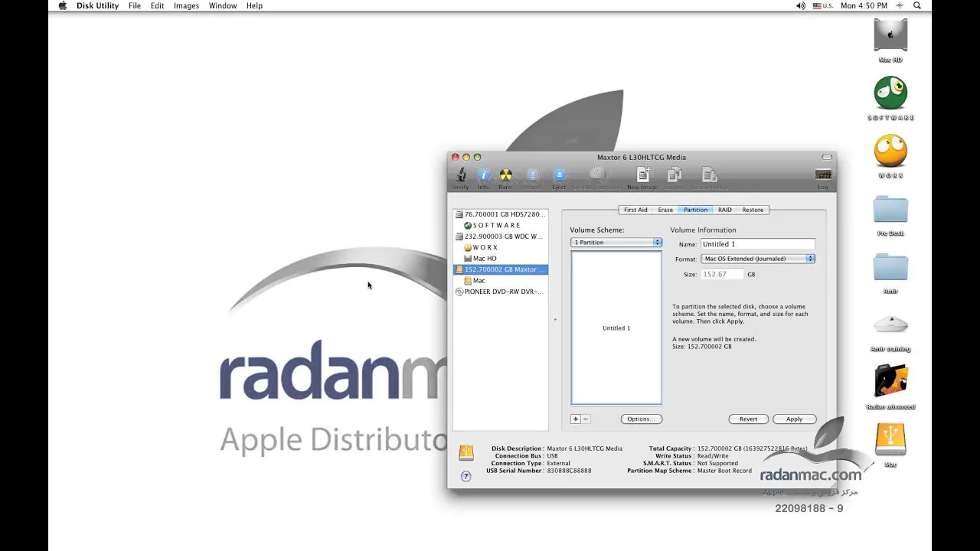Open the Help menu

click(x=254, y=5)
